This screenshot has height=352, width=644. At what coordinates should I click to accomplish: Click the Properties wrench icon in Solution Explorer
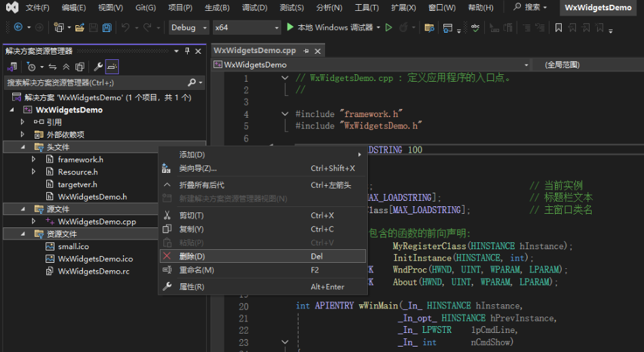click(x=98, y=67)
